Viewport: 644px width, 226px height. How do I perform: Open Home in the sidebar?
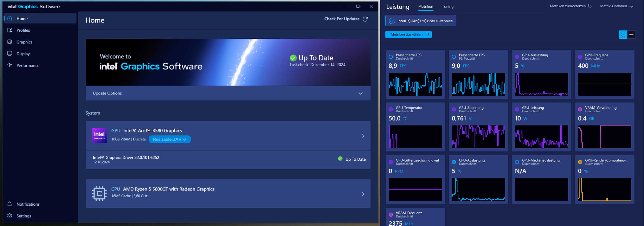40,18
